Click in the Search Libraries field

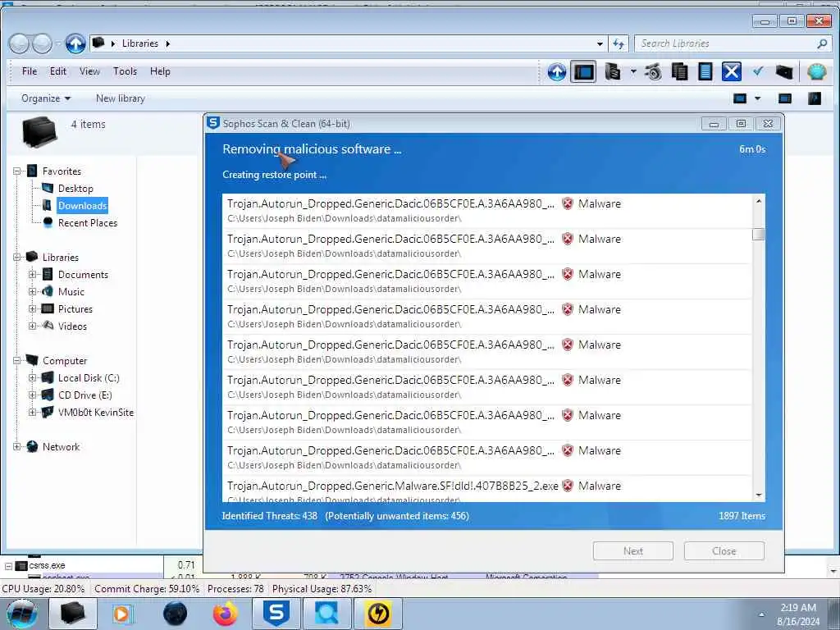[x=726, y=44]
